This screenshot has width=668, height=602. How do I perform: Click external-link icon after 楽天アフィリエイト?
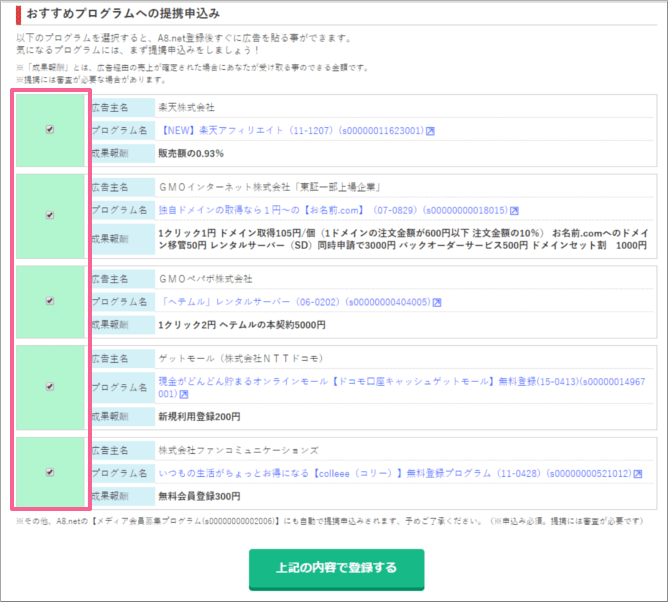(x=430, y=131)
